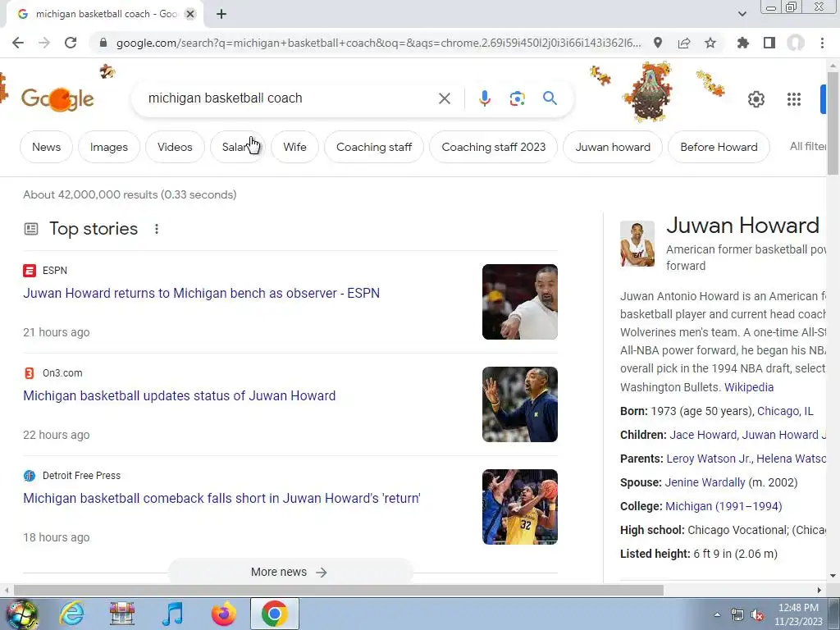Click the On3 story thumbnail image
Viewport: 840px width, 630px height.
(x=519, y=404)
